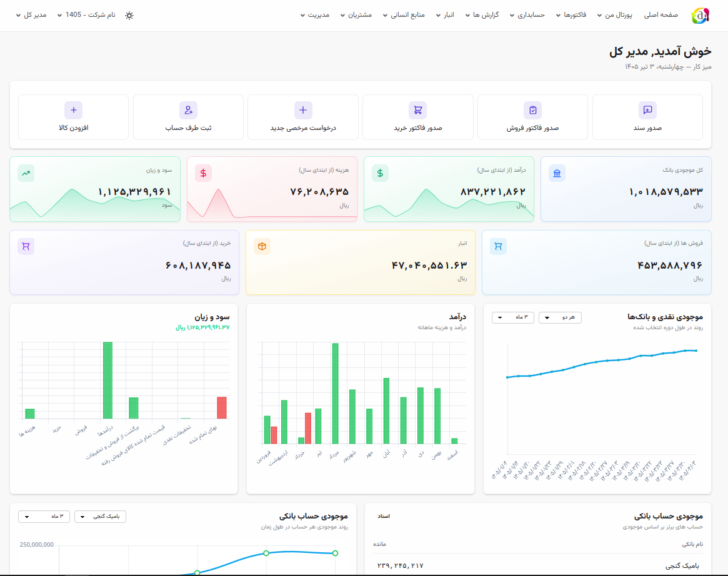Expand the مشتریان dropdown menu
The image size is (728, 576).
tap(356, 15)
